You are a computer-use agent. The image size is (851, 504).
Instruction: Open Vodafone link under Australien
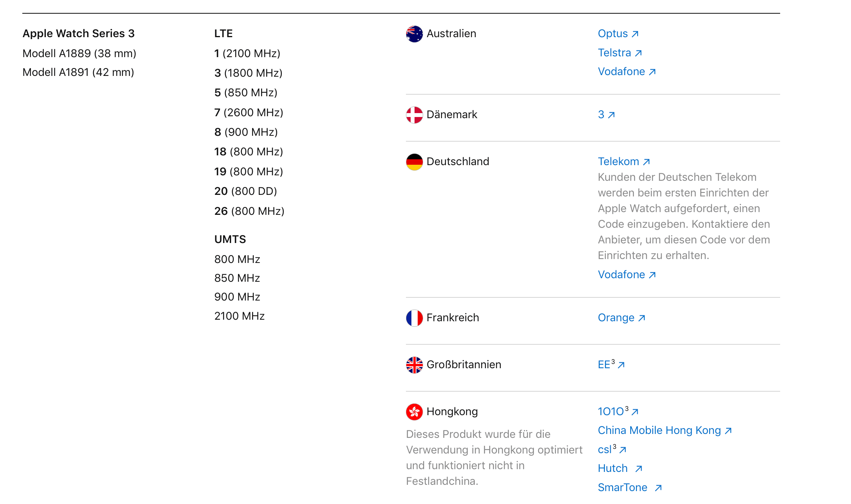pos(627,72)
